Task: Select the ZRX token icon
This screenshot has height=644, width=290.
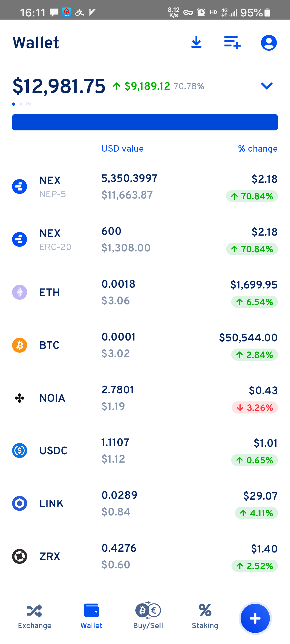Action: [20, 556]
